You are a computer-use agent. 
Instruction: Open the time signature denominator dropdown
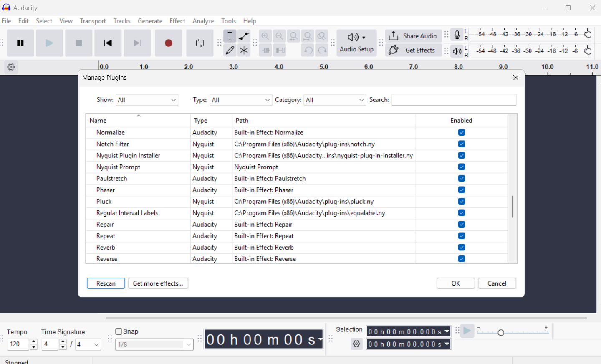pyautogui.click(x=88, y=344)
